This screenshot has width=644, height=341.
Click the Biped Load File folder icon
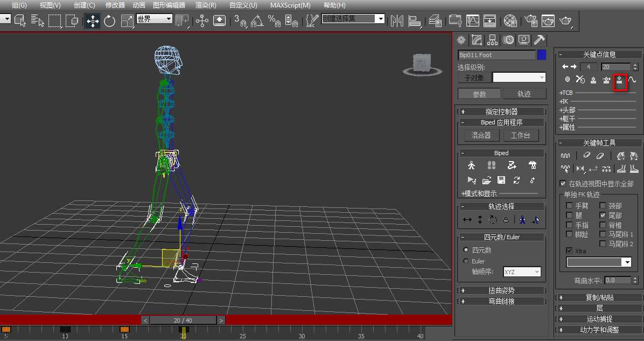coord(486,180)
